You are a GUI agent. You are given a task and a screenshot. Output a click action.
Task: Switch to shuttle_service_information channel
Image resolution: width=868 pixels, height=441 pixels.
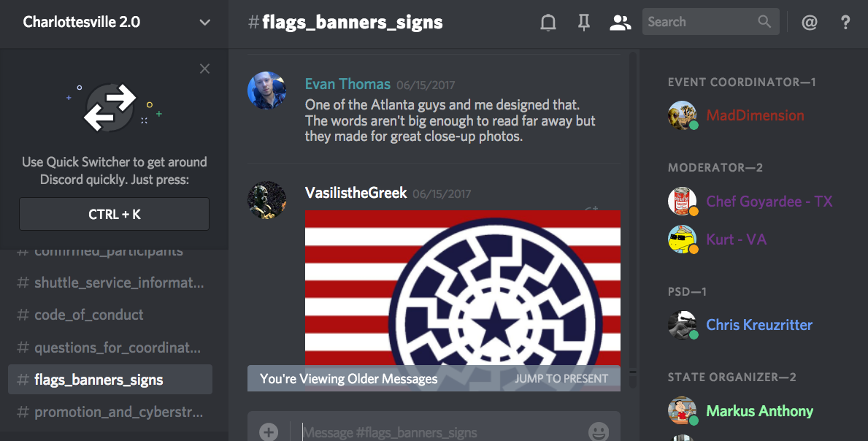(110, 283)
